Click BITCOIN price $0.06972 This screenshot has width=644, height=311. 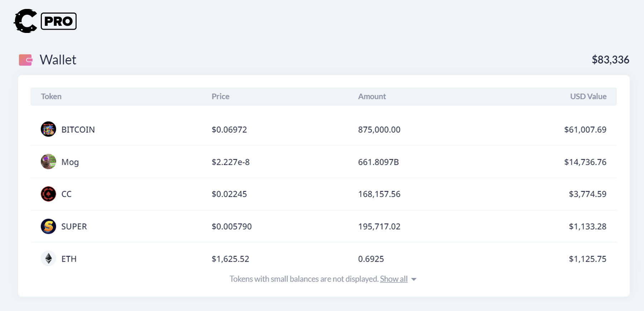click(x=229, y=130)
